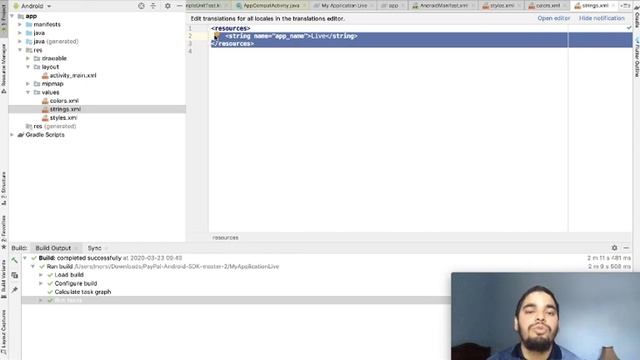Expand the manifests folder
This screenshot has width=640, height=360.
(x=20, y=24)
